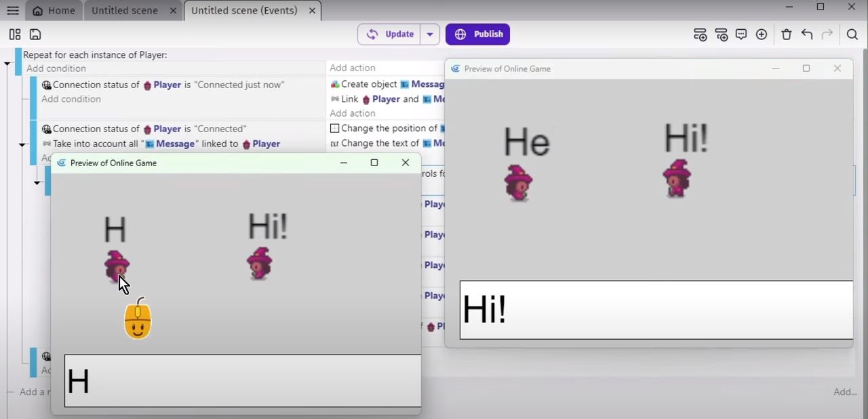The height and width of the screenshot is (419, 868).
Task: Click the circled plus add icon
Action: 762,35
